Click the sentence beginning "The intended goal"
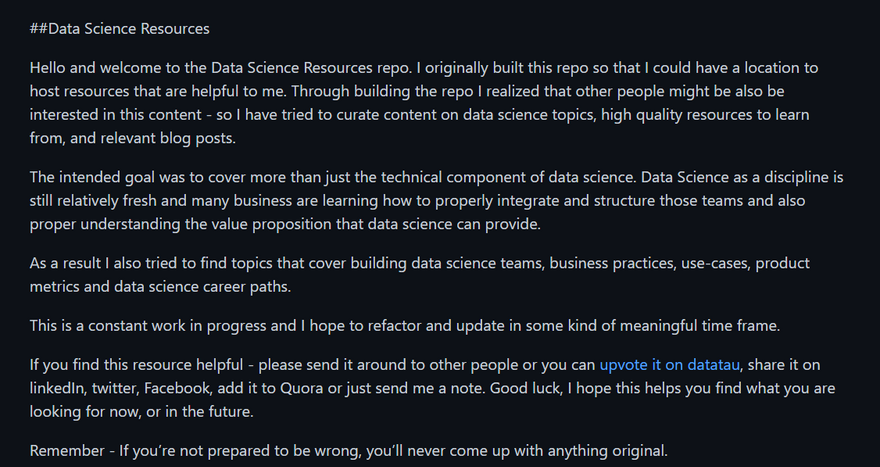Viewport: 880px width, 467px height. (x=330, y=177)
